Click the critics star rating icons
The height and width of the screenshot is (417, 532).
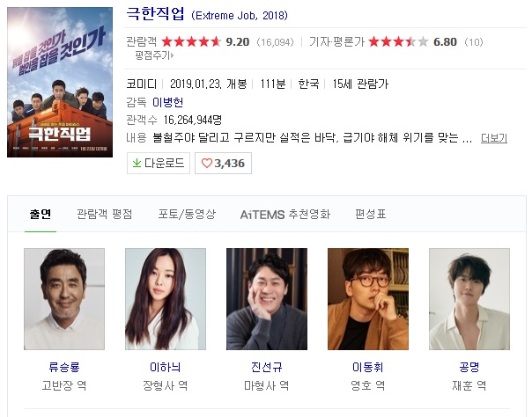[398, 41]
